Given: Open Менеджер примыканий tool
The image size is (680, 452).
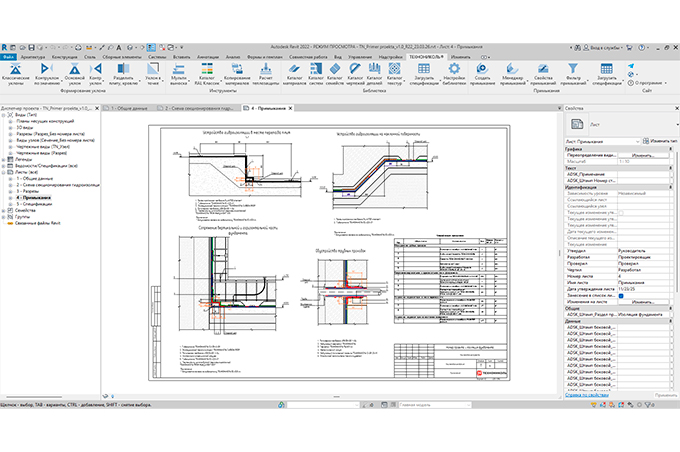Looking at the screenshot, I should [512, 67].
